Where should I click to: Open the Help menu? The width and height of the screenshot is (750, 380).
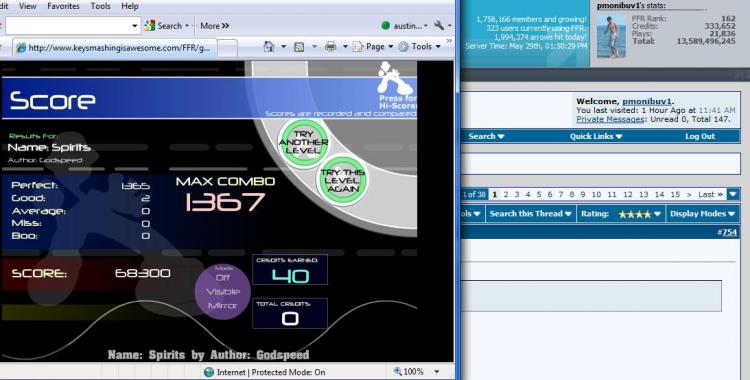coord(130,6)
